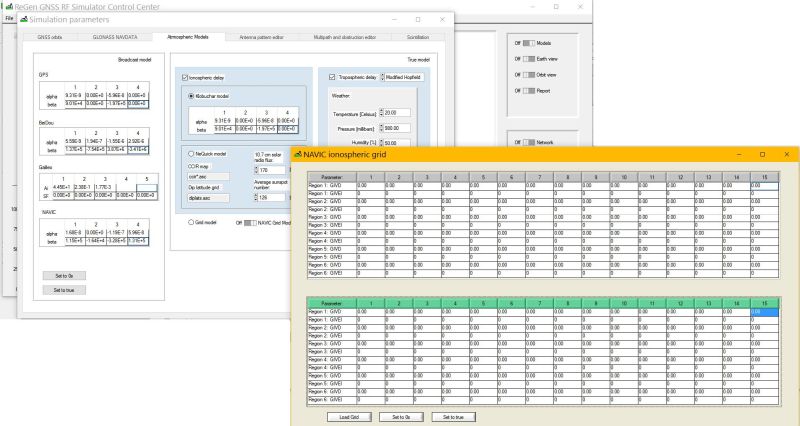Close the NAVIC ionospheric grid window
This screenshot has height=426, width=800.
786,154
